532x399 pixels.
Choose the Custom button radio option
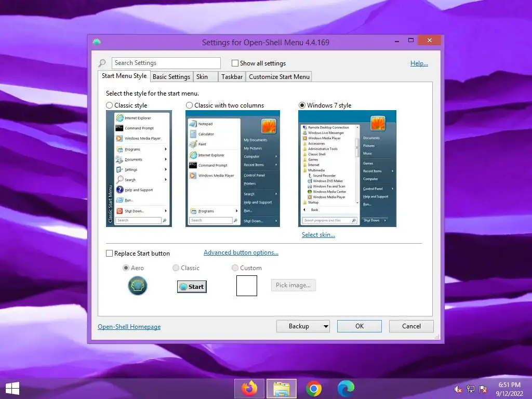pos(235,268)
